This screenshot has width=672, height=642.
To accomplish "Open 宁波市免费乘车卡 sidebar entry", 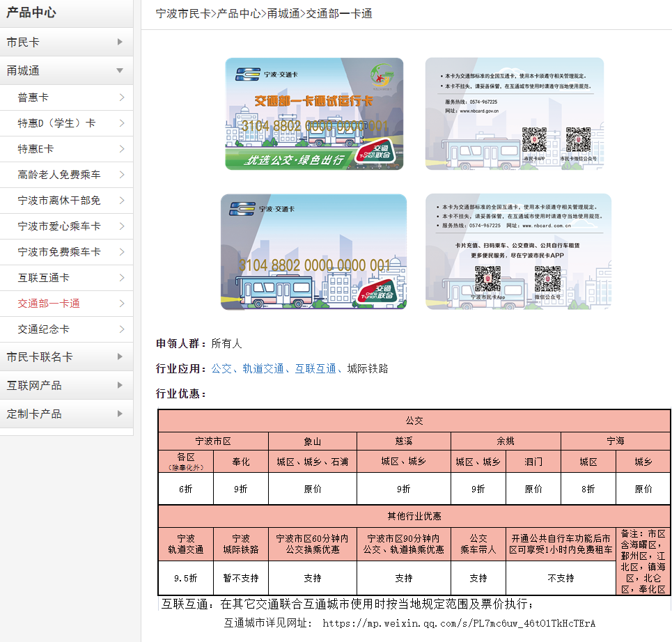I will [x=66, y=252].
